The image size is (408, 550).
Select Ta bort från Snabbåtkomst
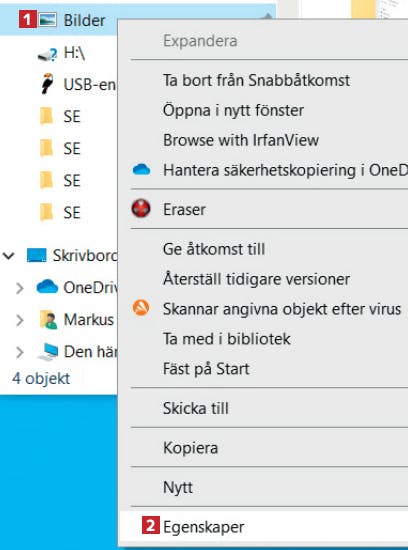point(256,80)
